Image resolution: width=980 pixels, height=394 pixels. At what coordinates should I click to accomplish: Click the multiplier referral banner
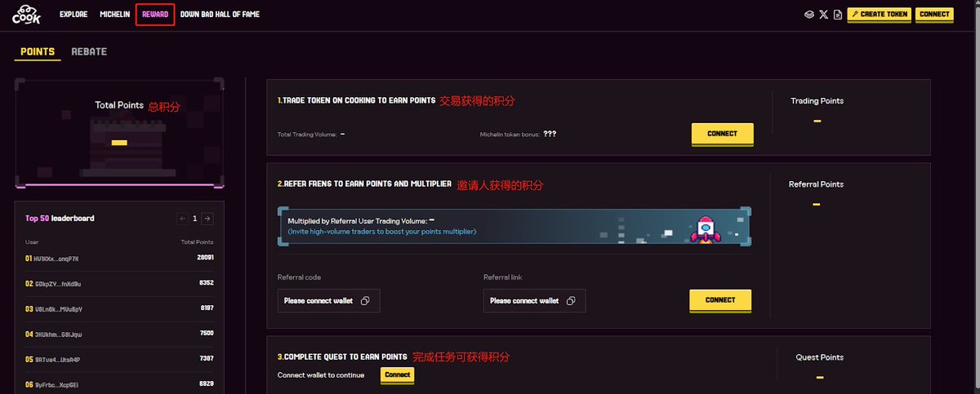coord(514,226)
